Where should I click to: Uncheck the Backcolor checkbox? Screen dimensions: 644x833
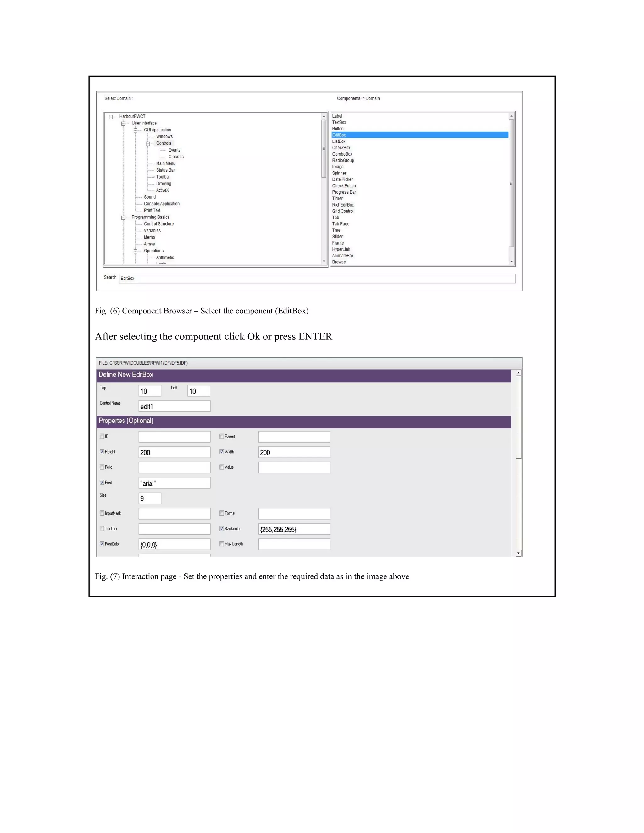coord(222,529)
